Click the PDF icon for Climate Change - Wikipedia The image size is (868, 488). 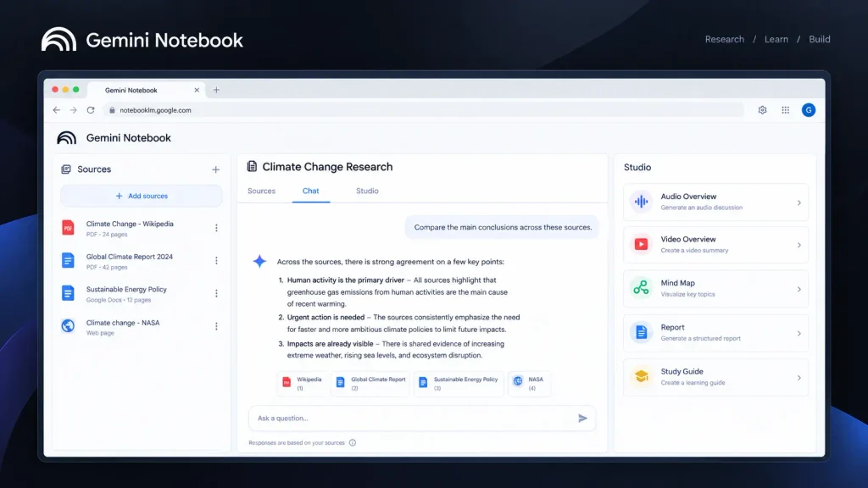point(68,227)
